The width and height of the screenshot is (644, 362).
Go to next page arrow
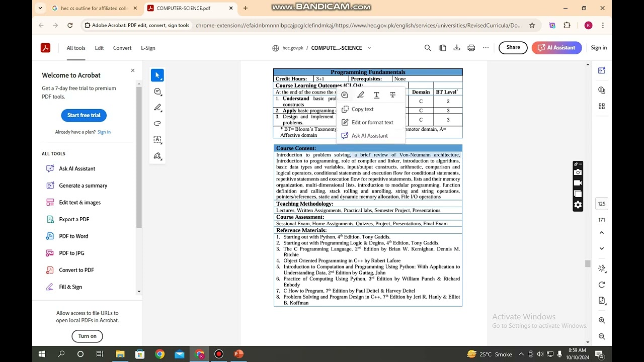(x=602, y=248)
